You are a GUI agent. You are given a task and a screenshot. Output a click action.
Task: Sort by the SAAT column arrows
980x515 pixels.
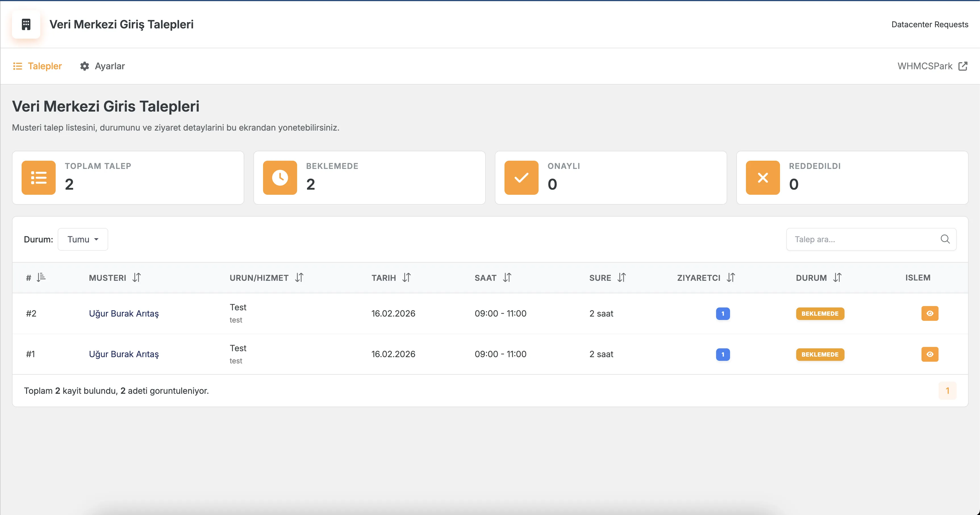[507, 278]
